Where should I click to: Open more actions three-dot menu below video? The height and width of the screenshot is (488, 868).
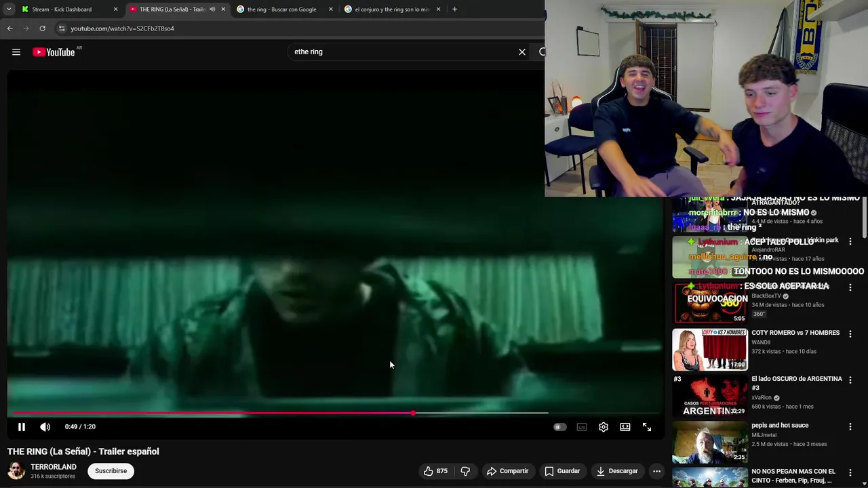pos(656,471)
